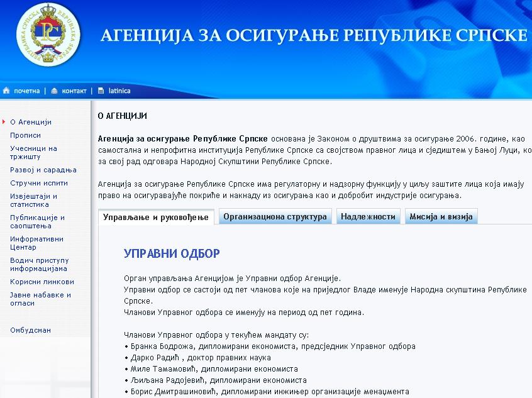Click the Омбудсман sidebar link
This screenshot has height=398, width=532.
pyautogui.click(x=30, y=330)
